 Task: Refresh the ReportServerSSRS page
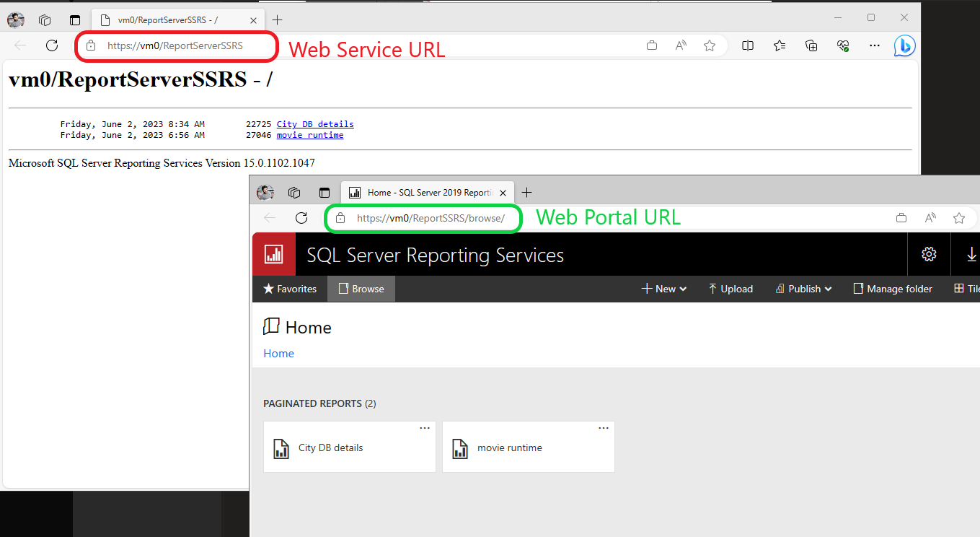coord(52,45)
